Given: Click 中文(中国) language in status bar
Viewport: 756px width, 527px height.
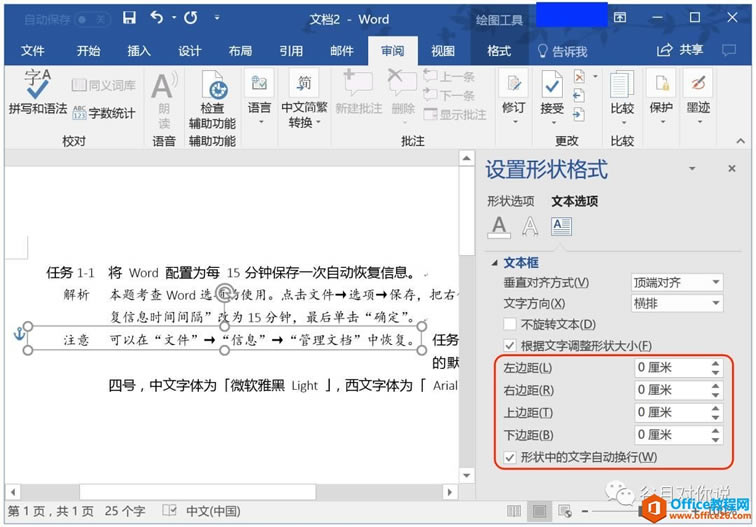Looking at the screenshot, I should pyautogui.click(x=213, y=511).
